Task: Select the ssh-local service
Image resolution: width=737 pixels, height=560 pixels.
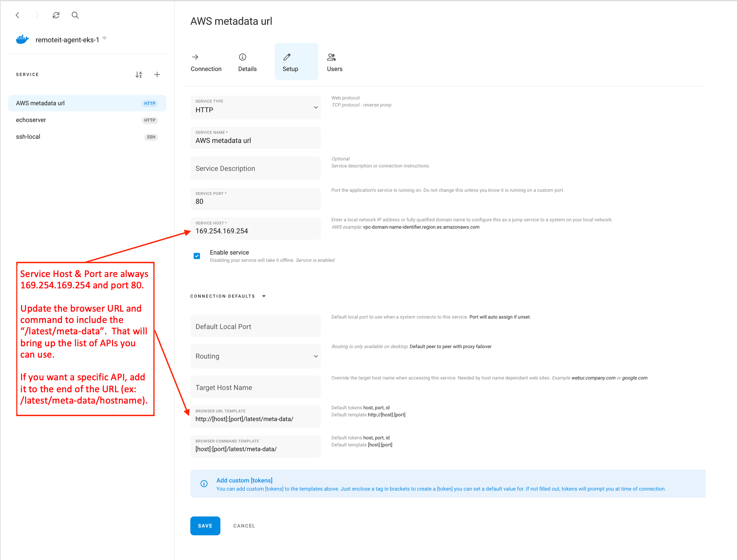Action: point(87,137)
